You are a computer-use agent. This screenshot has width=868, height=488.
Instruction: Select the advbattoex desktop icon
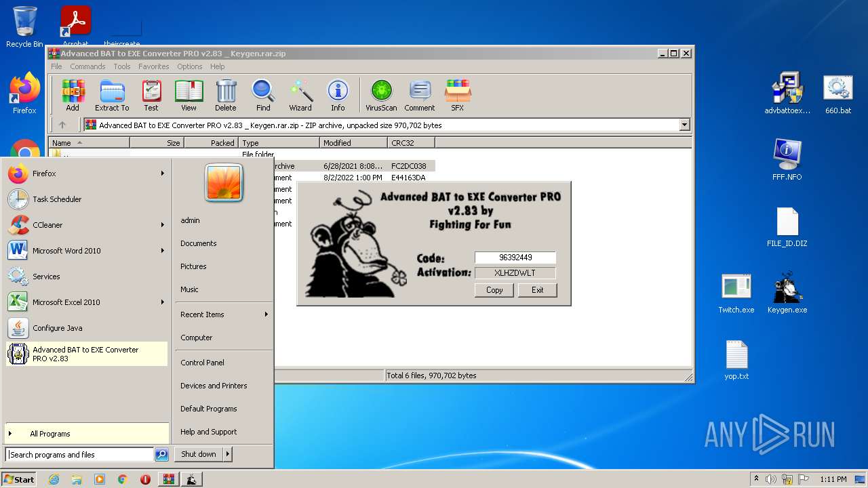(787, 94)
